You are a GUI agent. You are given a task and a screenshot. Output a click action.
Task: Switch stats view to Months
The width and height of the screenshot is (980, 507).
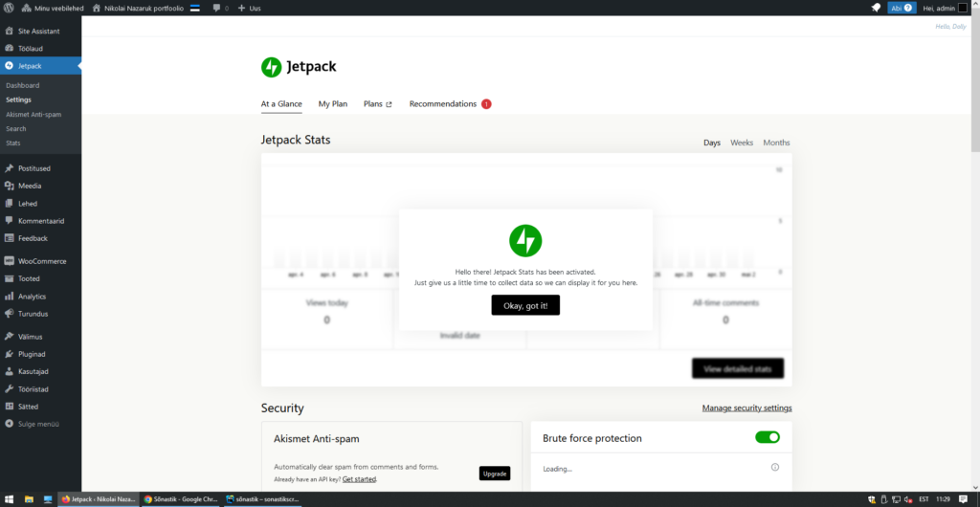coord(776,143)
